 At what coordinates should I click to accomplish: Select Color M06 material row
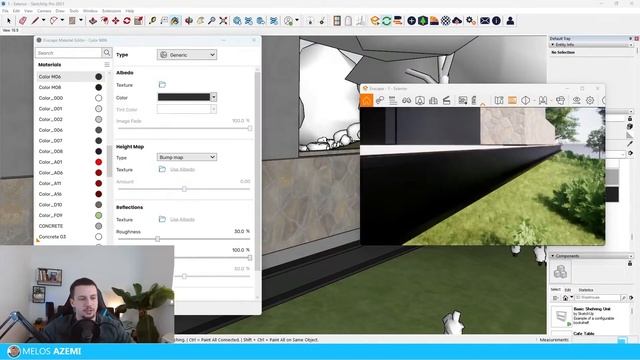70,77
